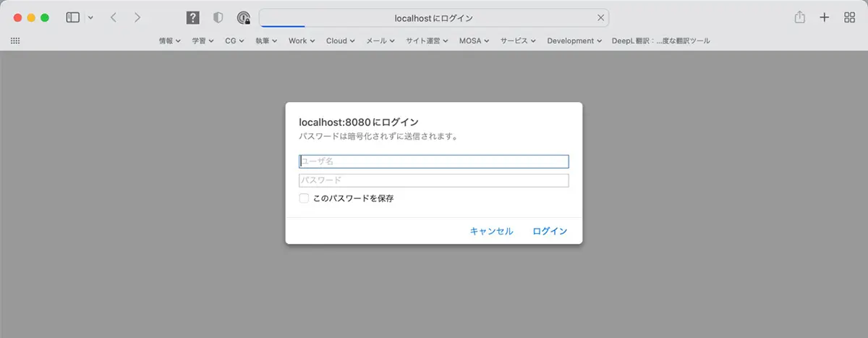Stop page loading with X icon
This screenshot has height=338, width=868.
pos(600,17)
